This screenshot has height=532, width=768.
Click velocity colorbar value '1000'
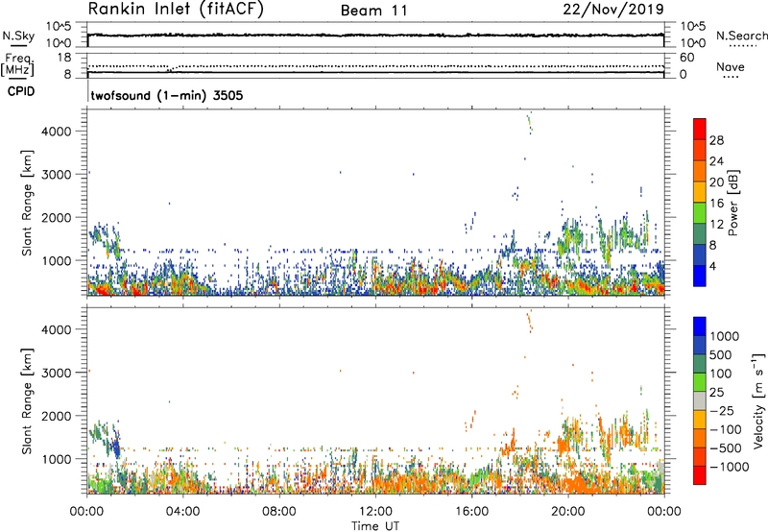point(724,336)
